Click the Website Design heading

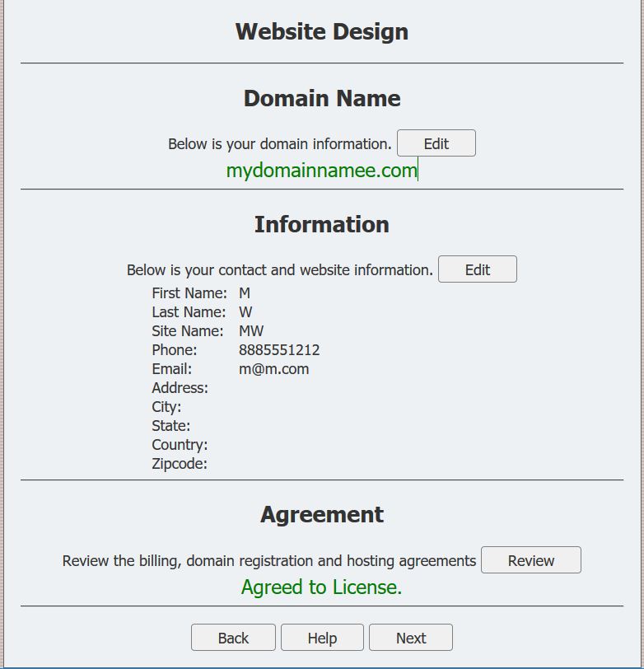click(x=321, y=31)
